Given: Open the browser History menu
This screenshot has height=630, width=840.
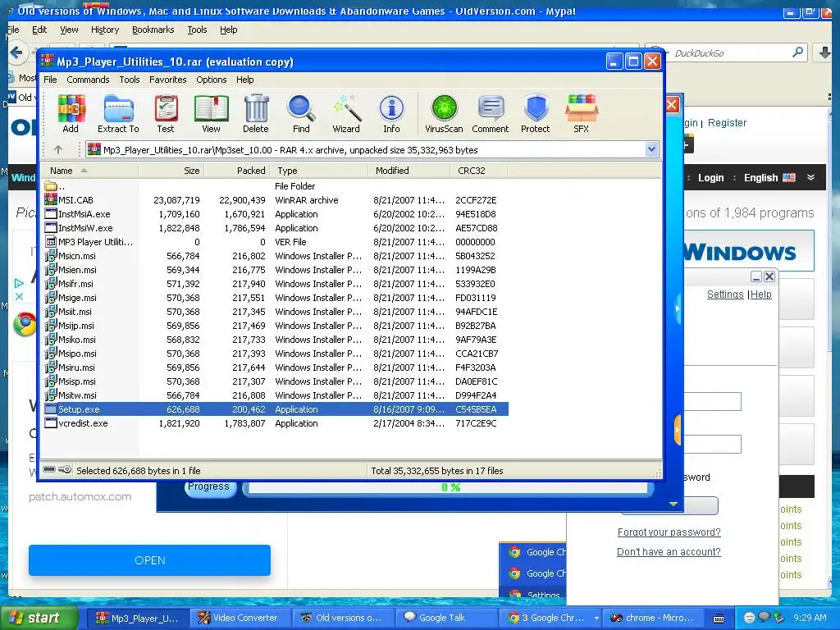Looking at the screenshot, I should 105,30.
